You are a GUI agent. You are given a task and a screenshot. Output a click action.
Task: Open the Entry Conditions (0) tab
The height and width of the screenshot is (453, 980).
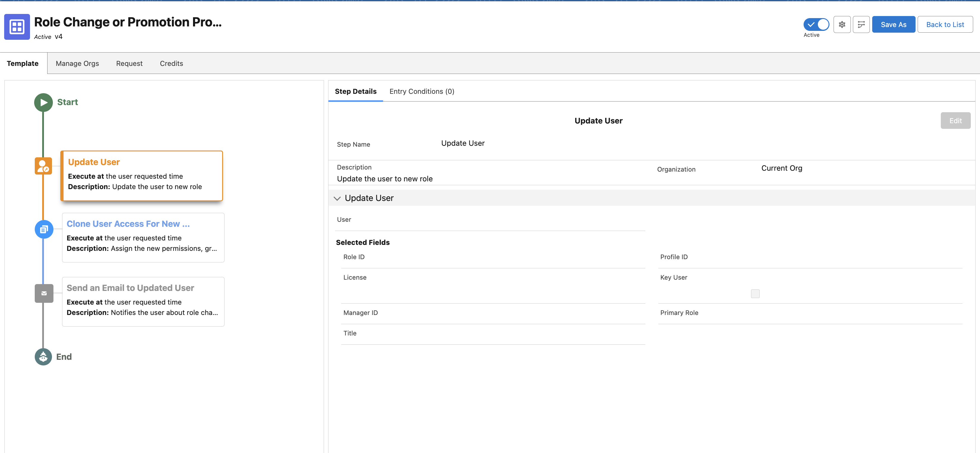coord(421,91)
